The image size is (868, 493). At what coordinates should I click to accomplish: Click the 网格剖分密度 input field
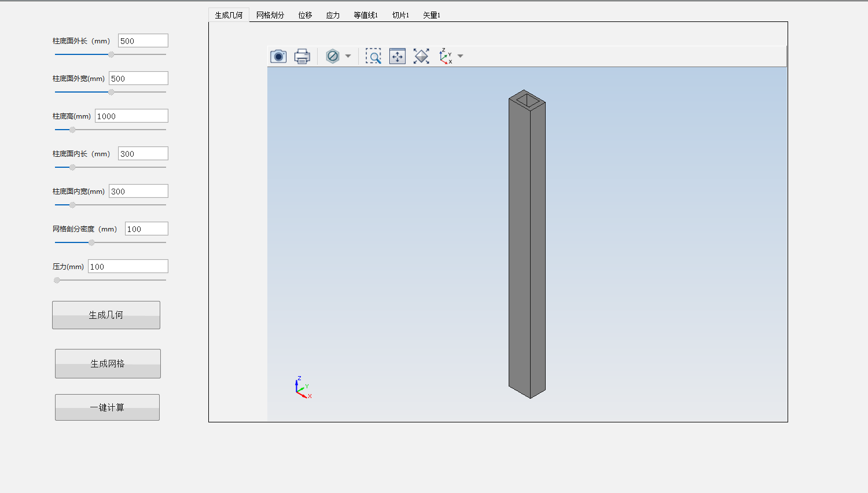[x=146, y=229]
